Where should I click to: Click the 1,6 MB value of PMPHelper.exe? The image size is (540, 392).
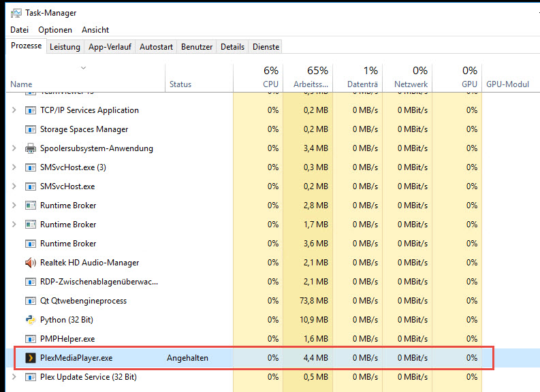click(315, 339)
